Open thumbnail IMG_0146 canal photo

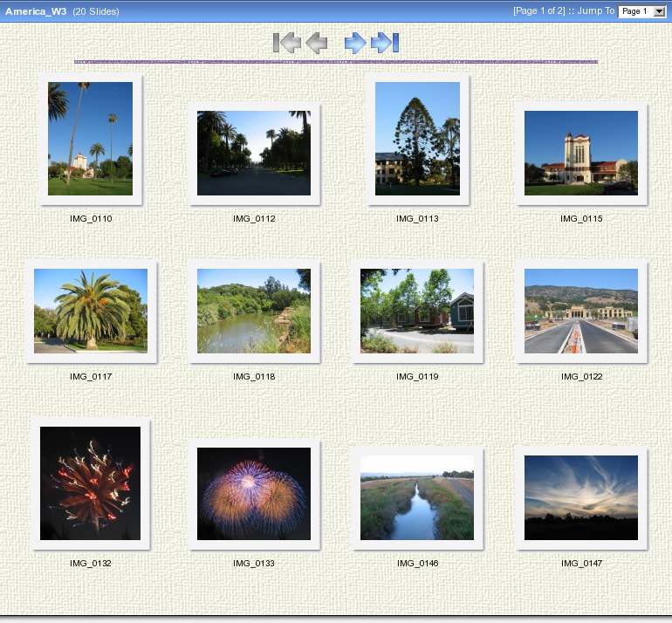[417, 498]
